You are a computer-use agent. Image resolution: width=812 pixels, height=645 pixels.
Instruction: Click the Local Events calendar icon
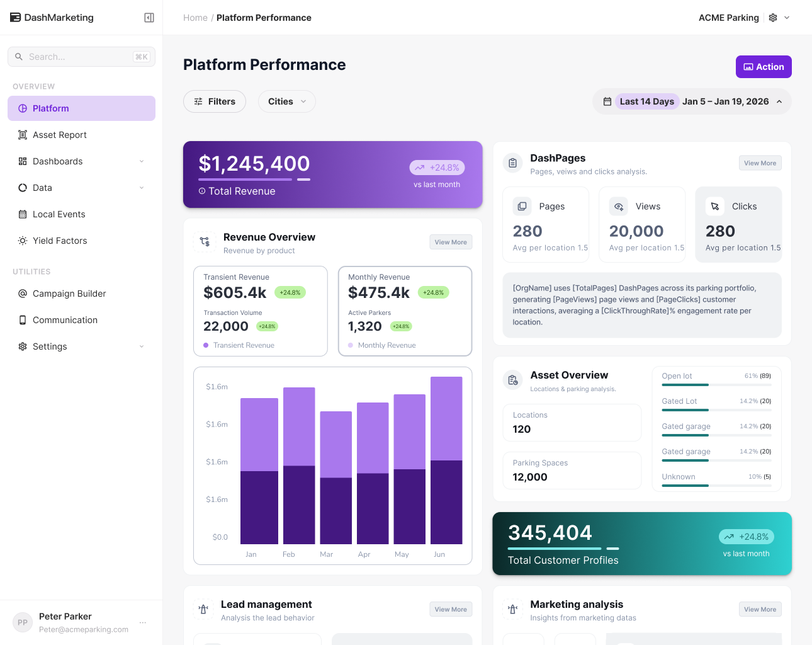point(23,214)
